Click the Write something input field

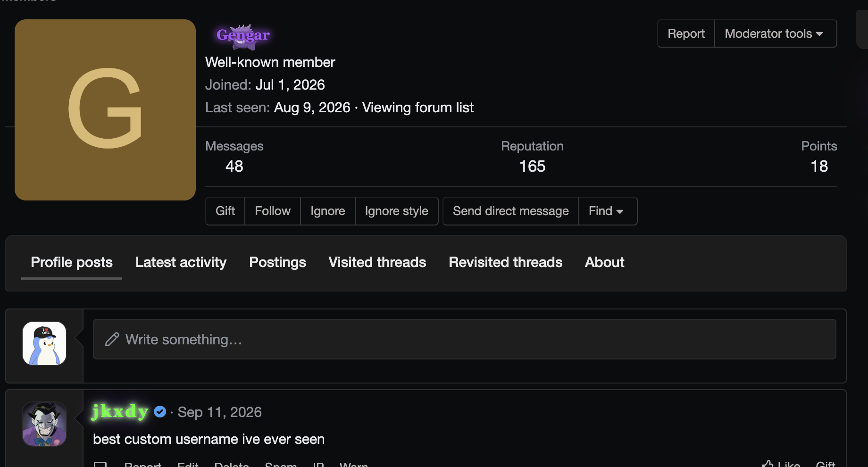465,339
